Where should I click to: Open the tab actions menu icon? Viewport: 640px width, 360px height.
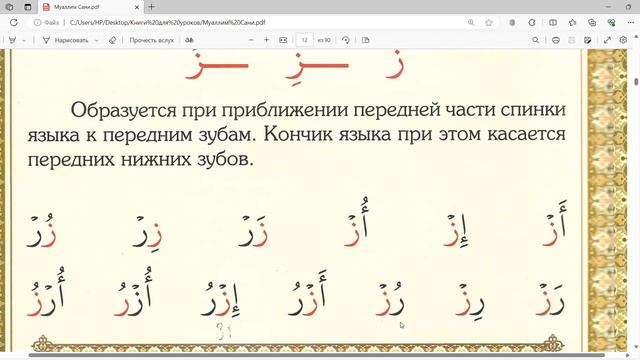28,7
